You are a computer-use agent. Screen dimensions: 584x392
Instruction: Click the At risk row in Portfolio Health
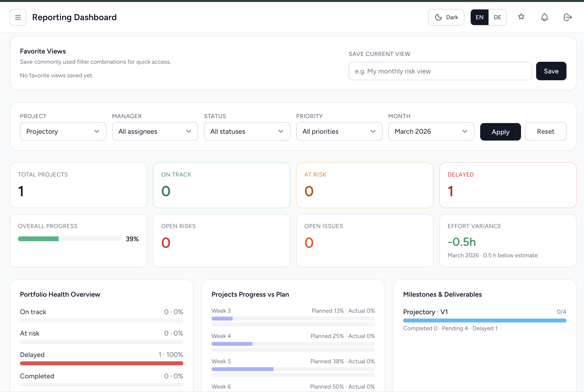click(101, 337)
